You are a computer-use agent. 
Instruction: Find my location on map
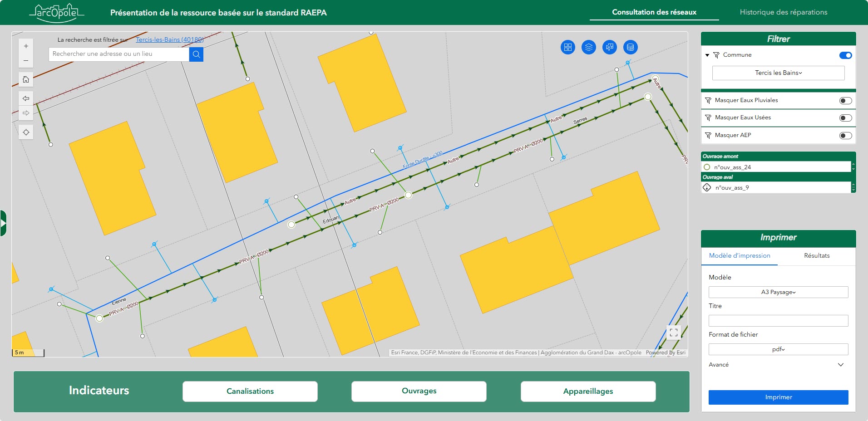[x=26, y=132]
